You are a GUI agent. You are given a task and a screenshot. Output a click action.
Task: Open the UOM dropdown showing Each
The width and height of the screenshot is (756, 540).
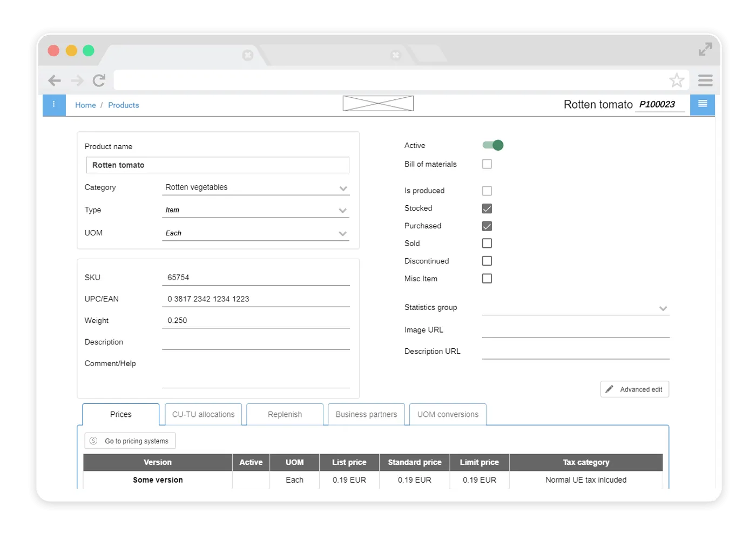point(256,233)
